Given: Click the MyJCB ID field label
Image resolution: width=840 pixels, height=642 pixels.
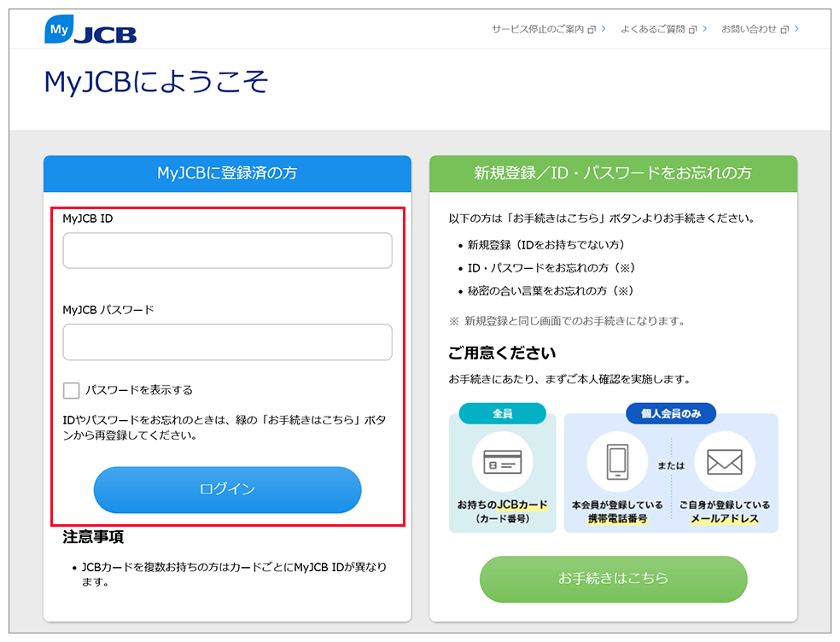Looking at the screenshot, I should coord(88,219).
